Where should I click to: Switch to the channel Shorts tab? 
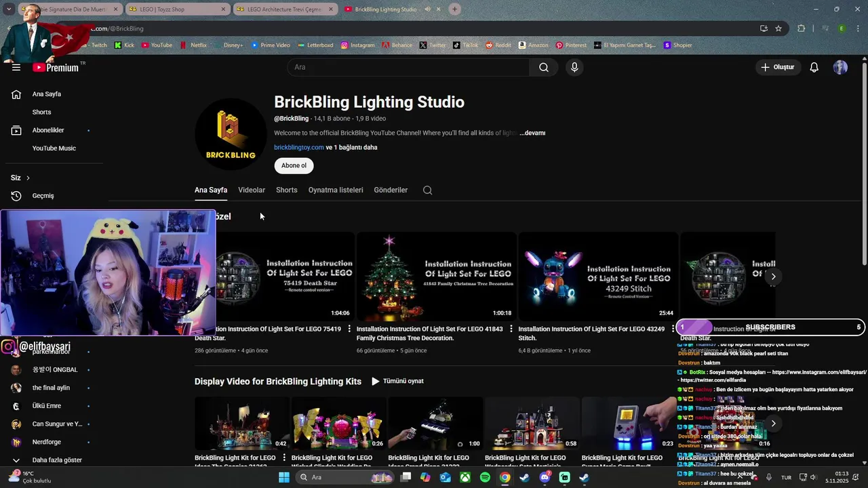point(287,190)
